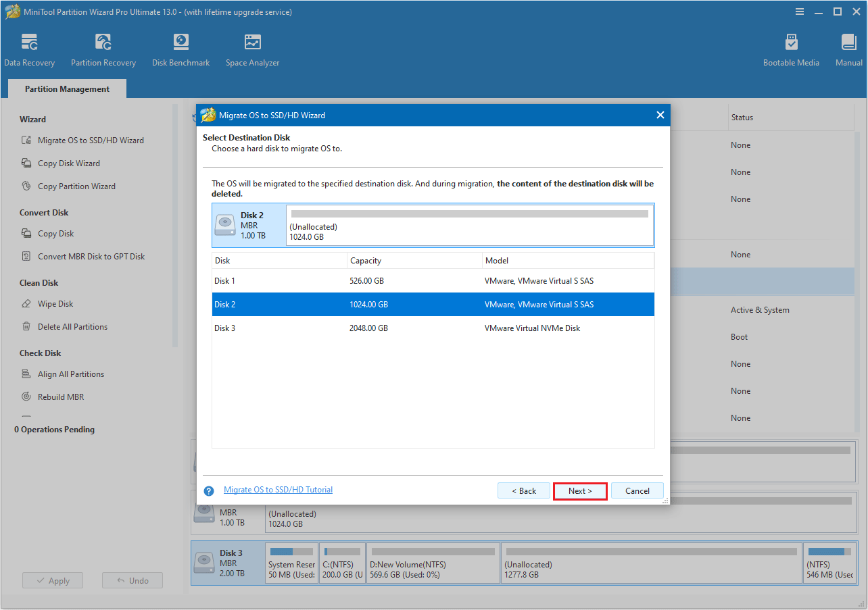Click the help question mark in the wizard
The image size is (868, 610).
click(x=208, y=490)
